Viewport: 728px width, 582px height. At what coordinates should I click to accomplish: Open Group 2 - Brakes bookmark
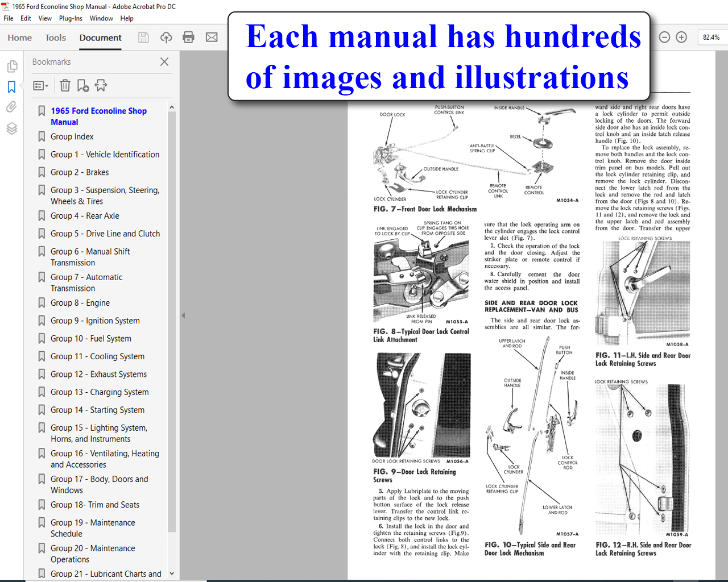[x=80, y=172]
